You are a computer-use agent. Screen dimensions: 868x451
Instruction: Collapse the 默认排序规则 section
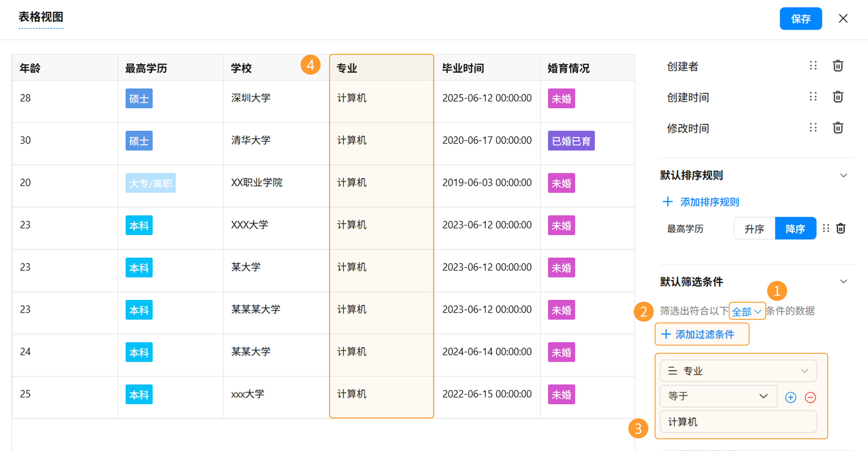843,175
